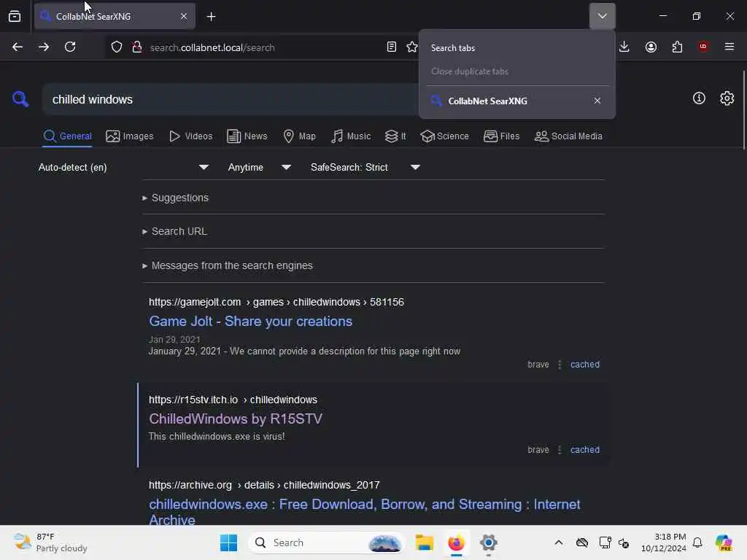Open the notification bell in taskbar

point(697,542)
